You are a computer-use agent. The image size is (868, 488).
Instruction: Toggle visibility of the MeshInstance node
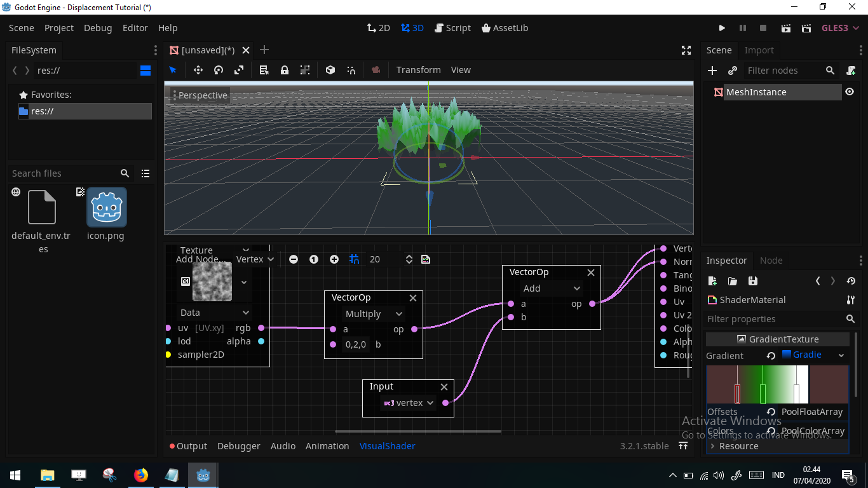click(x=850, y=91)
